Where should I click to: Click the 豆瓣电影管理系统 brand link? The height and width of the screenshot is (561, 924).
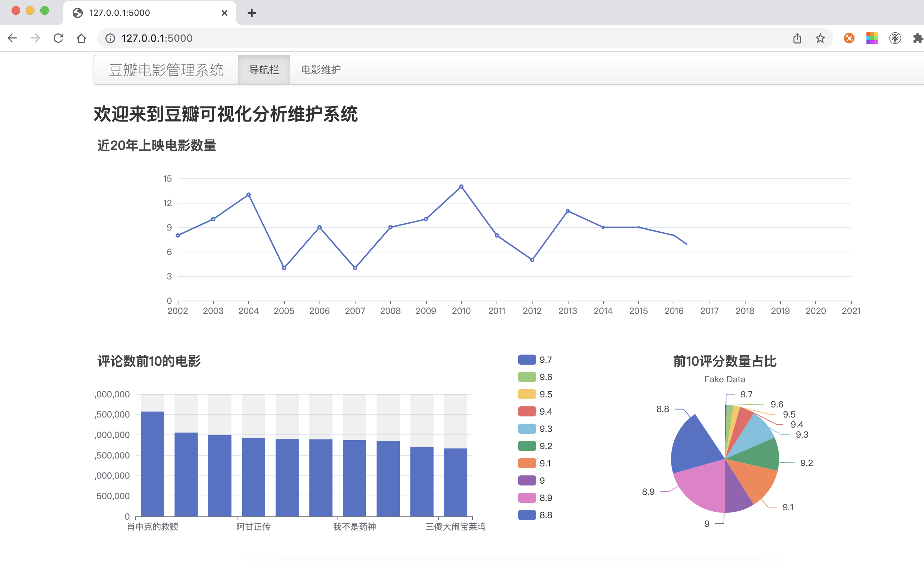166,70
